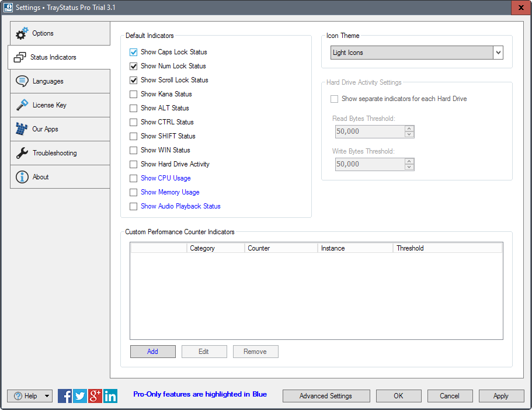
Task: Click the Our Apps icon
Action: tap(22, 129)
